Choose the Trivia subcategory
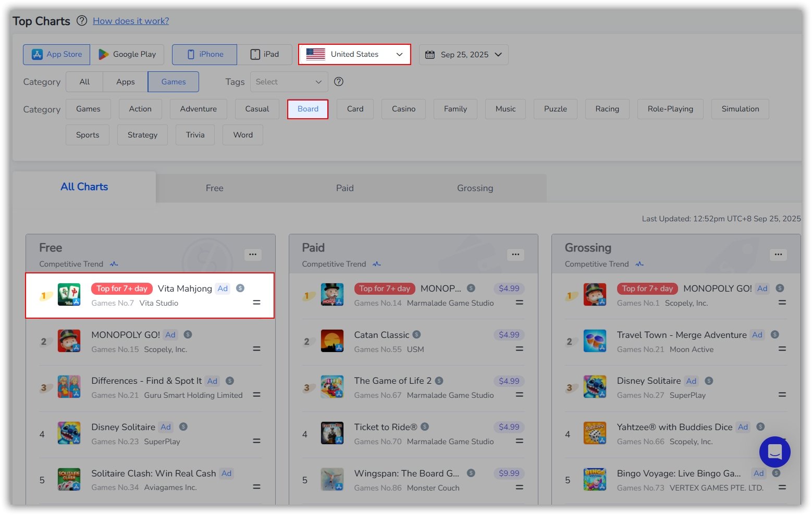The width and height of the screenshot is (812, 515). coord(195,135)
